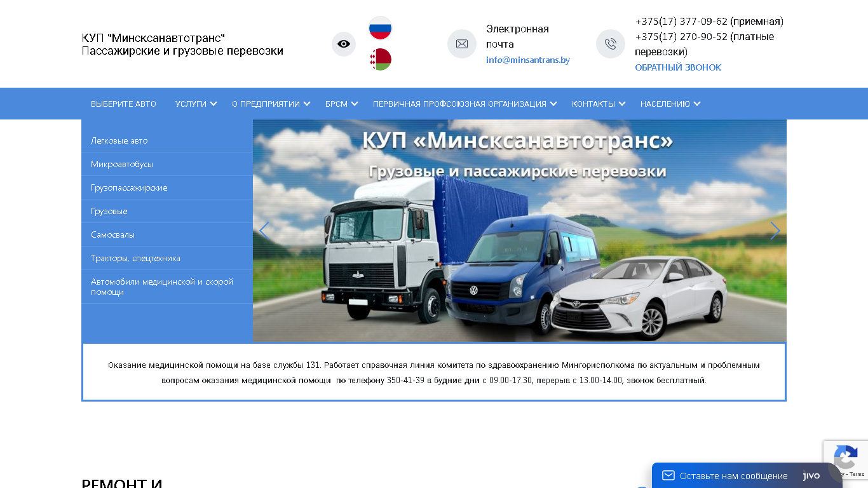Screen dimensions: 868x488
Task: Click the reCAPTCHA badge
Action: (846, 460)
